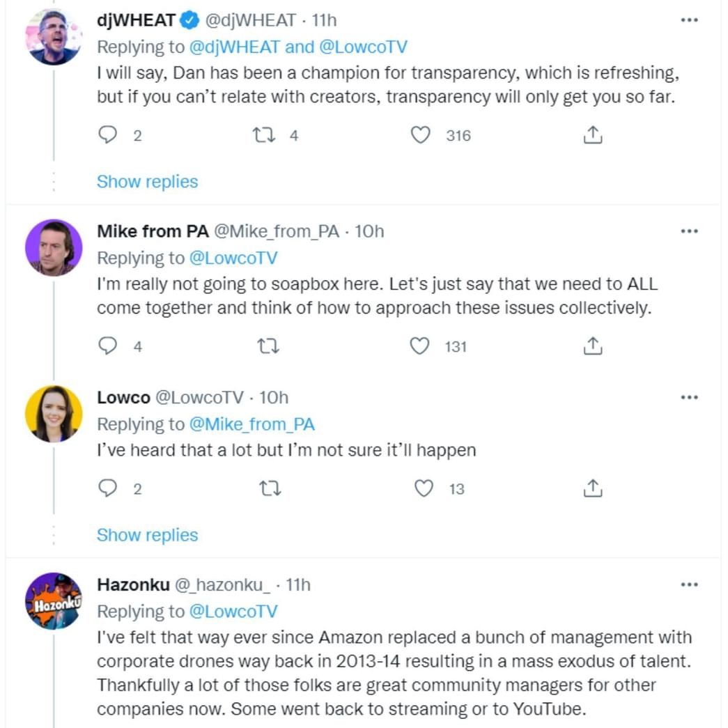
Task: Show replies under Lowco's tweet
Action: point(147,535)
